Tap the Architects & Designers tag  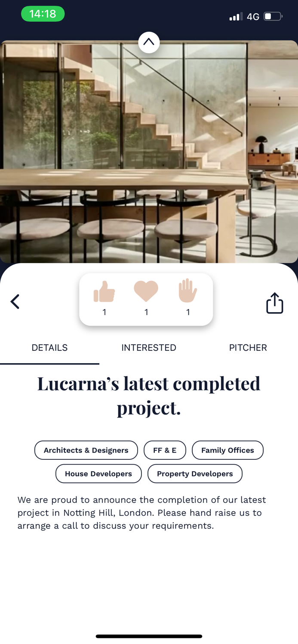(86, 450)
